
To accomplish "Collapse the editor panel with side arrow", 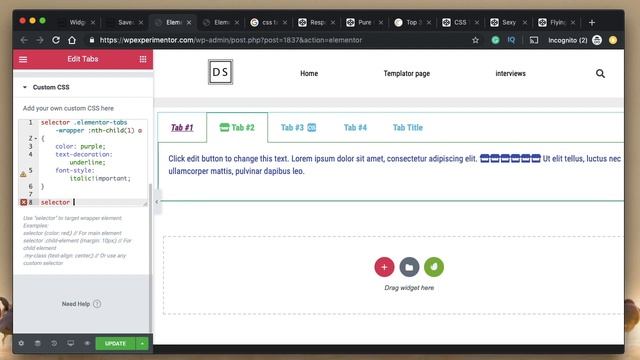I will [x=157, y=202].
